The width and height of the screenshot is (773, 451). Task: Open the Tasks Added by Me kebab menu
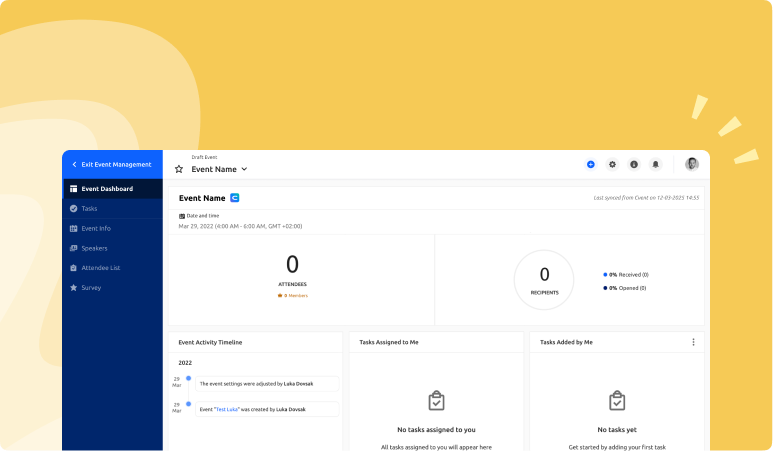pyautogui.click(x=693, y=342)
